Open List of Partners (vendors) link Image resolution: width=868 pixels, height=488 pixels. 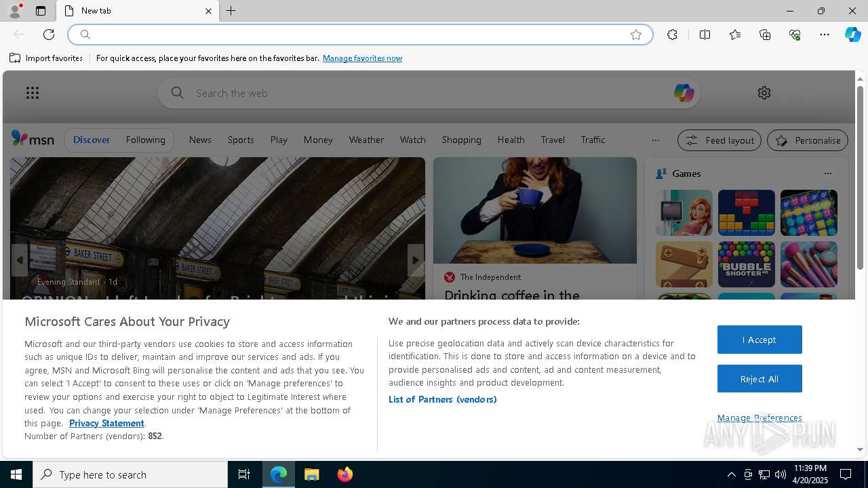point(443,399)
